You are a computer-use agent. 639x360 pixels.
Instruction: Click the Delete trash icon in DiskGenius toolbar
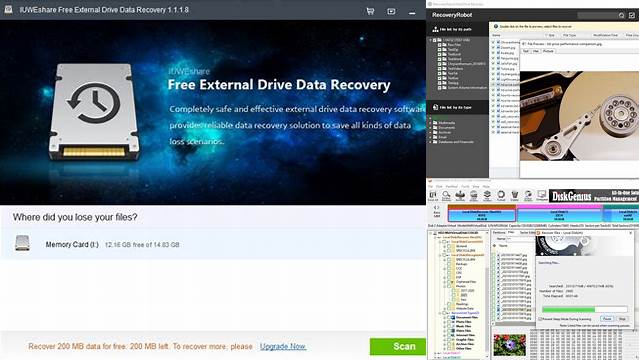(x=515, y=196)
